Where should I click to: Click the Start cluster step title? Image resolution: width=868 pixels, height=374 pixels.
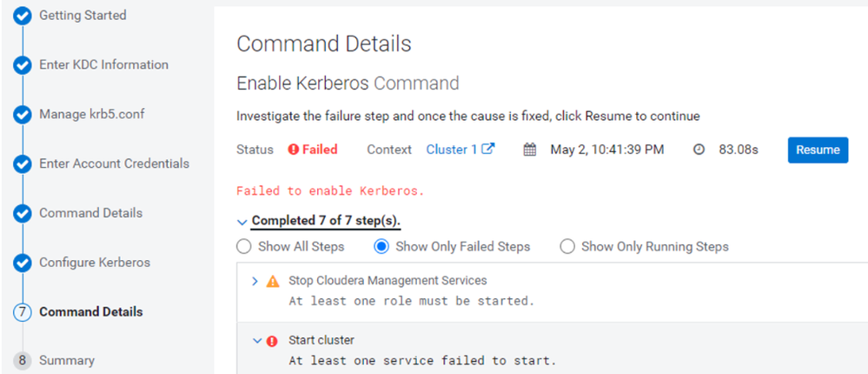(x=321, y=340)
